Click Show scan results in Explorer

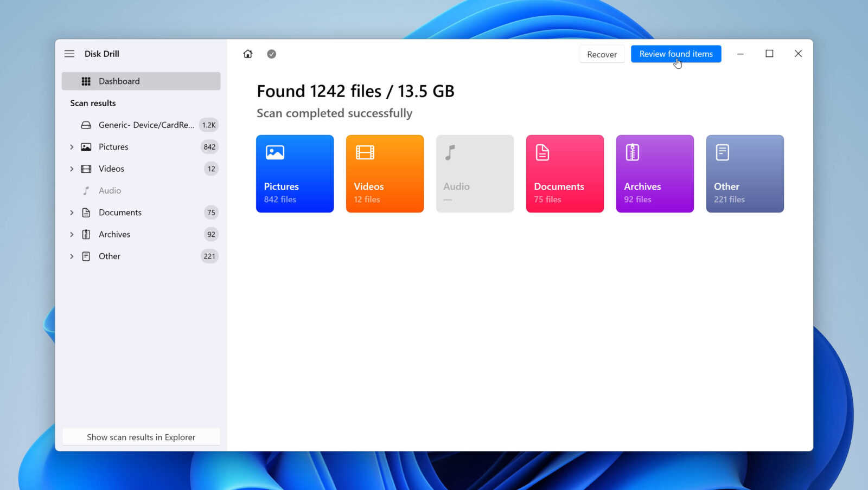(x=141, y=437)
